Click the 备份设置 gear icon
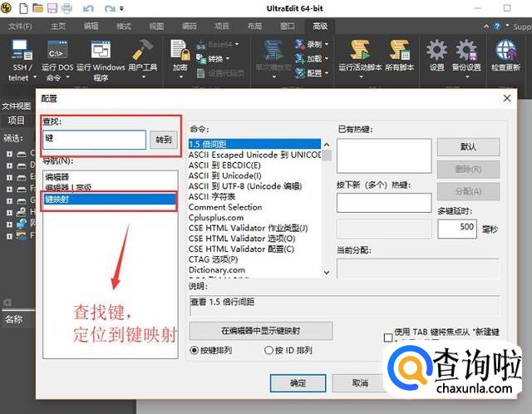This screenshot has width=532, height=414. [466, 50]
